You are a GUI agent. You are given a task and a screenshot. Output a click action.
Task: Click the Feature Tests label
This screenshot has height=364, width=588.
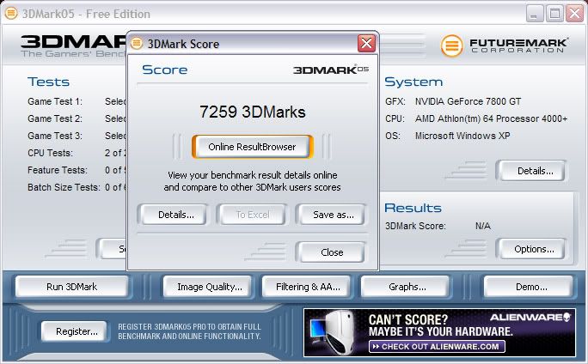click(x=58, y=170)
